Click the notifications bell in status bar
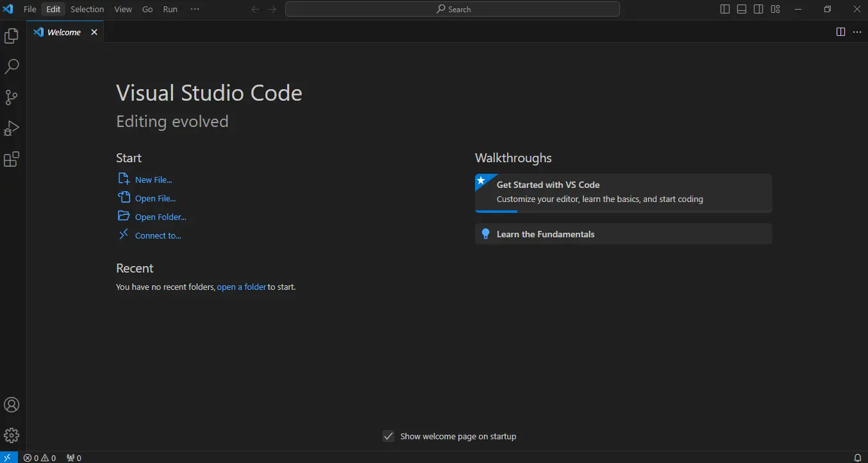Image resolution: width=868 pixels, height=463 pixels. 858,458
